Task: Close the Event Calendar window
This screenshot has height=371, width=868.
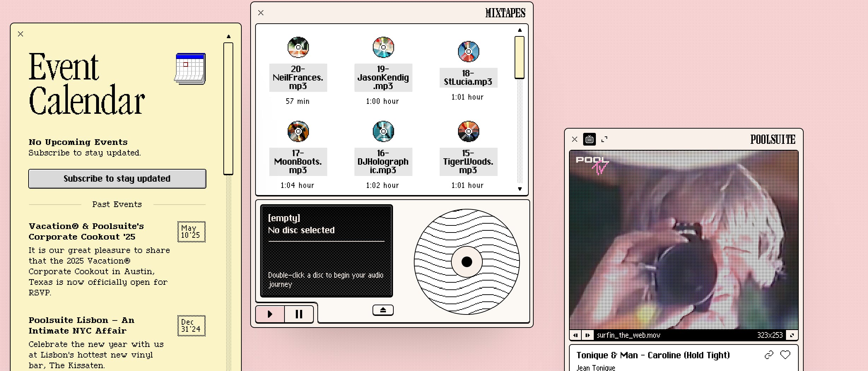Action: click(x=20, y=34)
